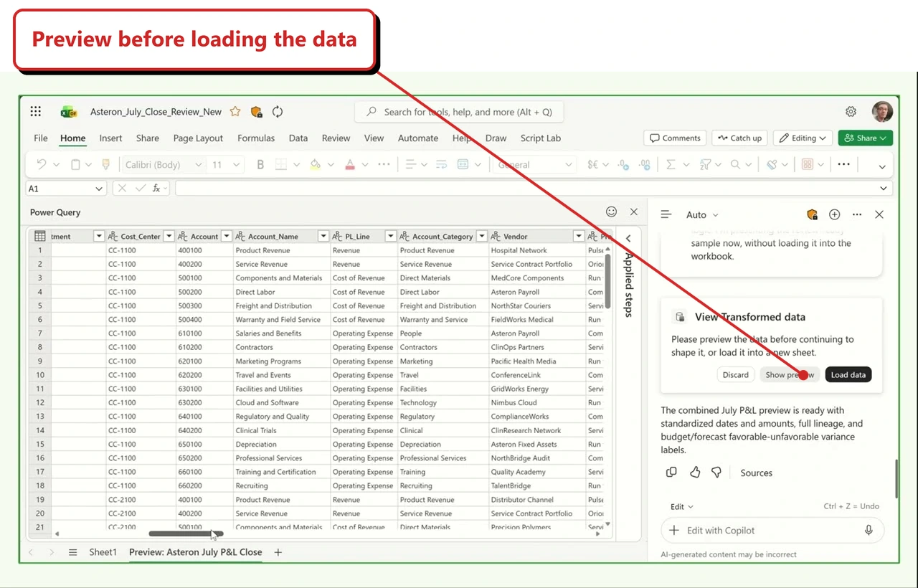This screenshot has width=918, height=588.
Task: Click the feedback smiley in Power Query
Action: pos(612,212)
